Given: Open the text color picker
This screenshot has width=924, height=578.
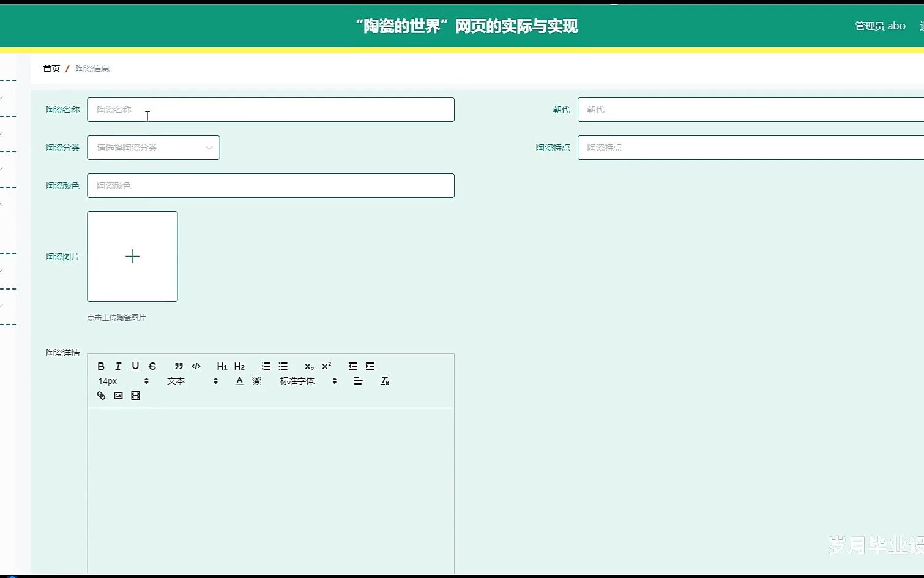Looking at the screenshot, I should [x=239, y=380].
